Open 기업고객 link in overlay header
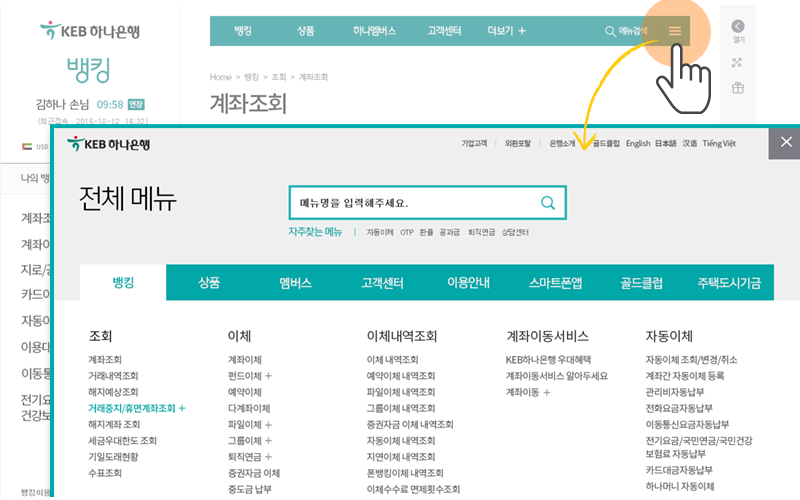Image resolution: width=800 pixels, height=500 pixels. tap(474, 143)
